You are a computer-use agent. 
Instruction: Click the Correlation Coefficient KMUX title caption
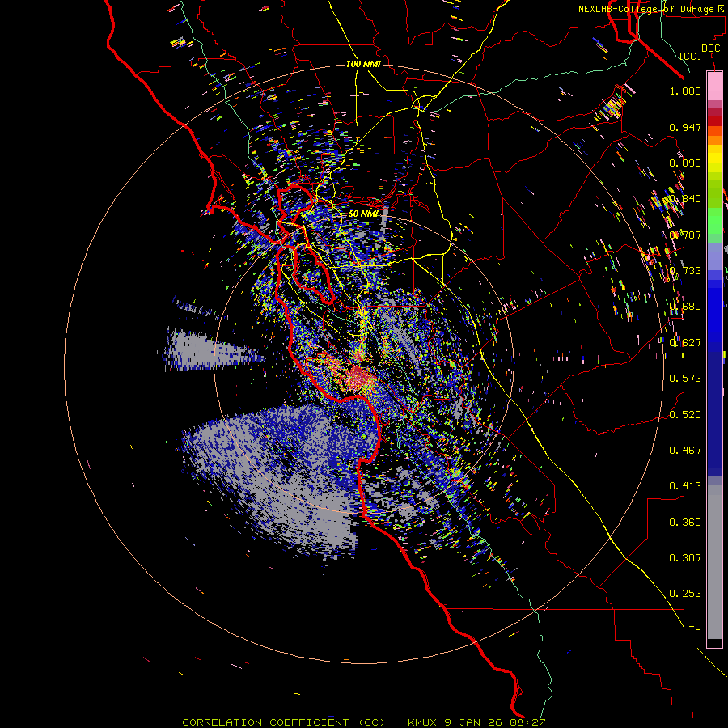click(x=363, y=722)
